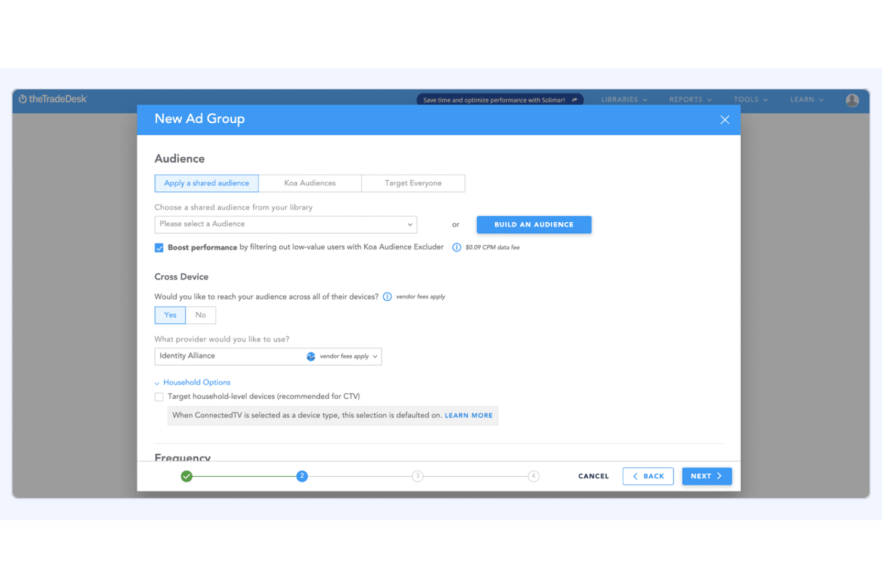Switch to Target Everyone tab
Viewport: 882px width, 588px height.
[413, 183]
